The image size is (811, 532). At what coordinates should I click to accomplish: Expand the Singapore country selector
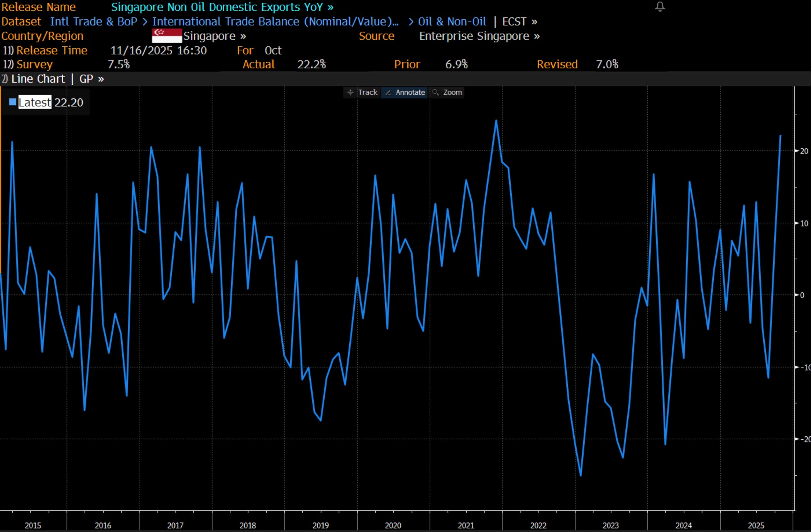214,36
